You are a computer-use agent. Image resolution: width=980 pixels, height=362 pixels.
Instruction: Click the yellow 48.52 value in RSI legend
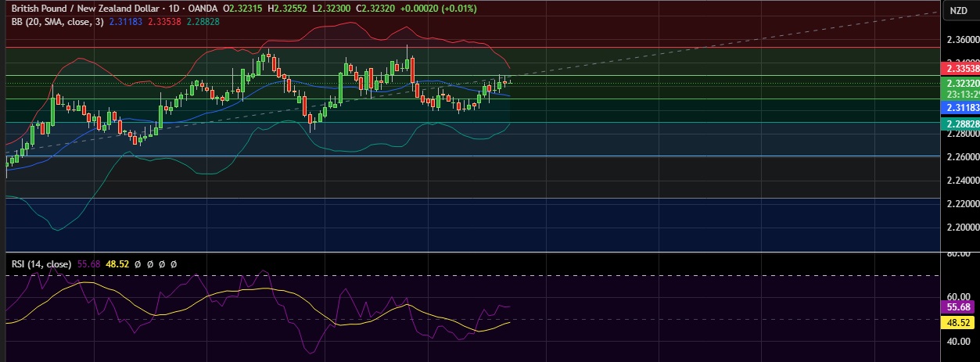click(x=117, y=264)
